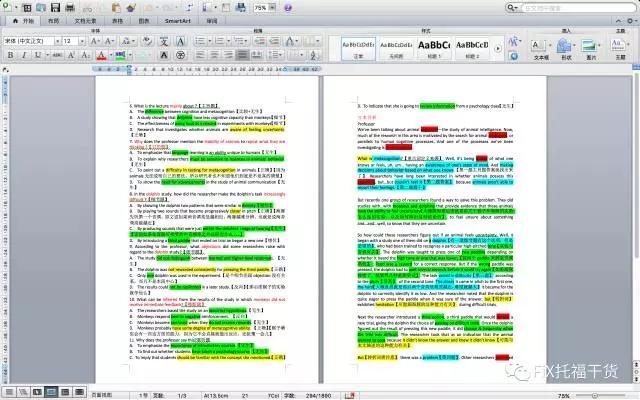640x400 pixels.
Task: Open the font color dropdown arrow
Action: 111,55
